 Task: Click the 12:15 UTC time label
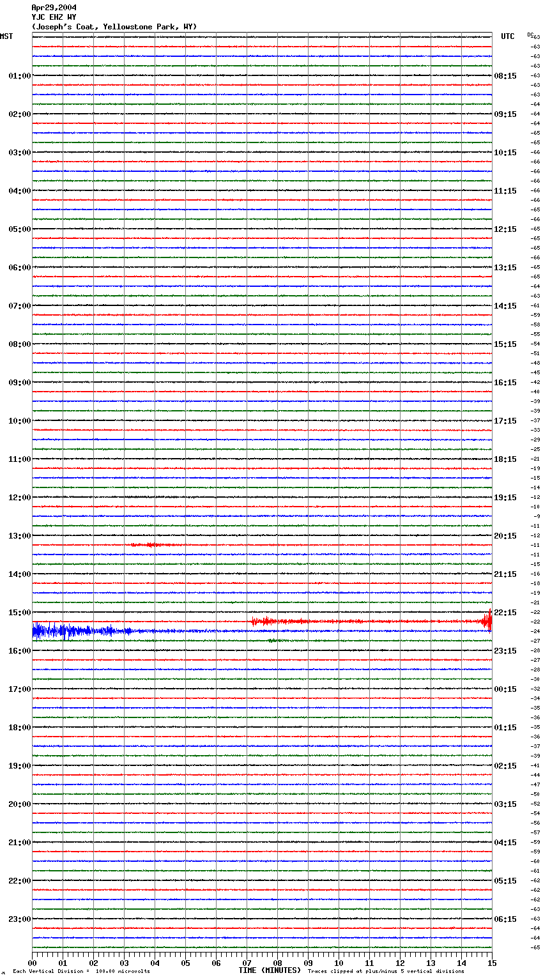[505, 229]
